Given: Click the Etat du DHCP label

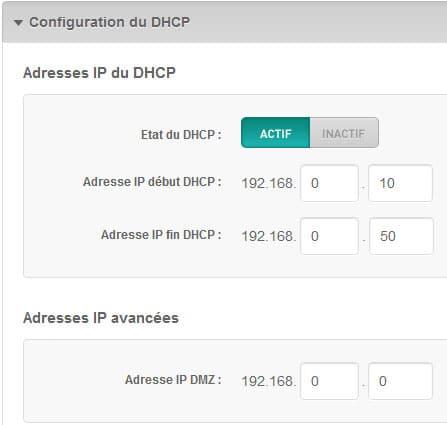Looking at the screenshot, I should (x=181, y=135).
